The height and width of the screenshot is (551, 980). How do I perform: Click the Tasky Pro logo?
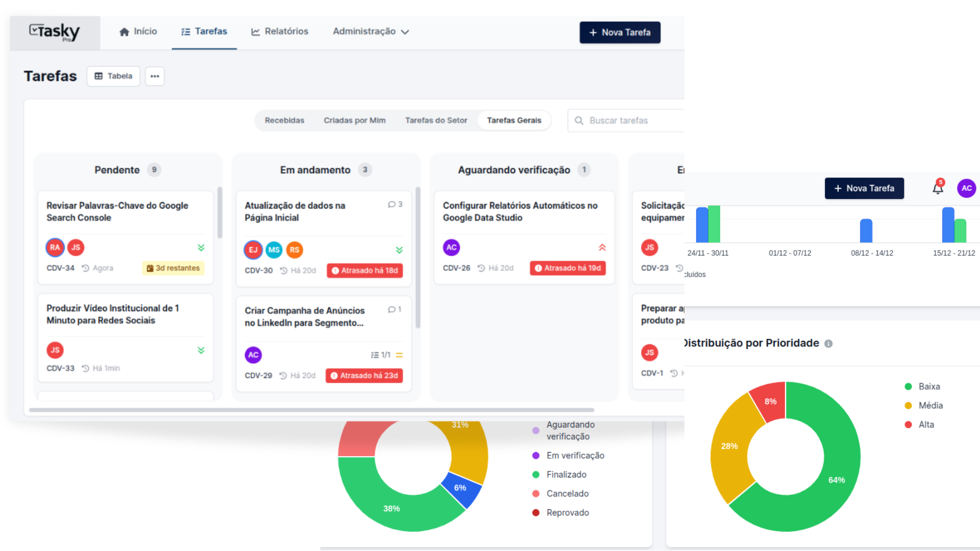55,32
